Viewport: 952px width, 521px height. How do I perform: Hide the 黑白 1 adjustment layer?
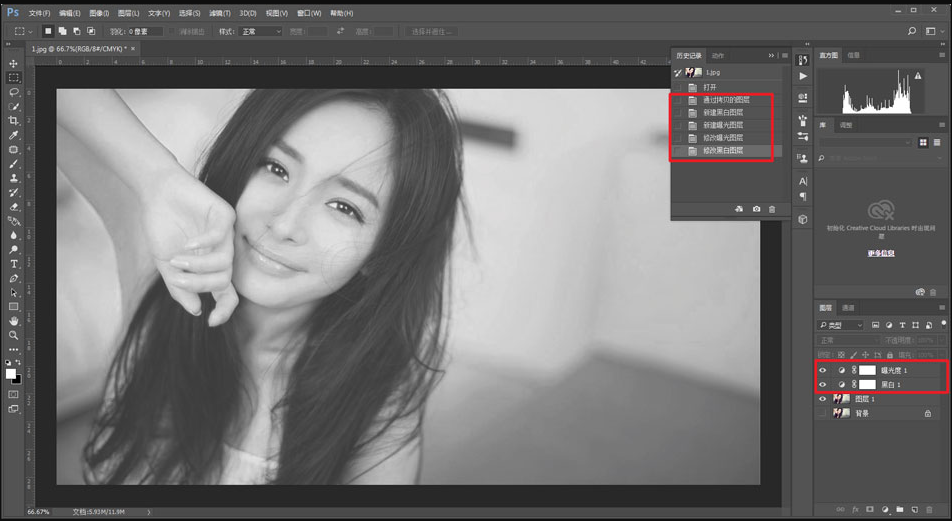pos(823,384)
